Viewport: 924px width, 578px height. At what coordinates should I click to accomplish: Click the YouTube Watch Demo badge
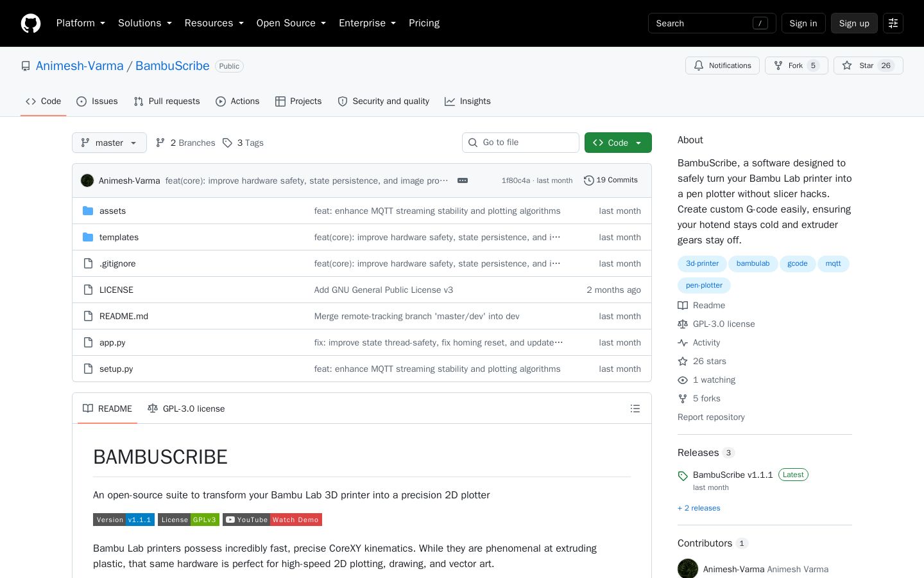272,520
